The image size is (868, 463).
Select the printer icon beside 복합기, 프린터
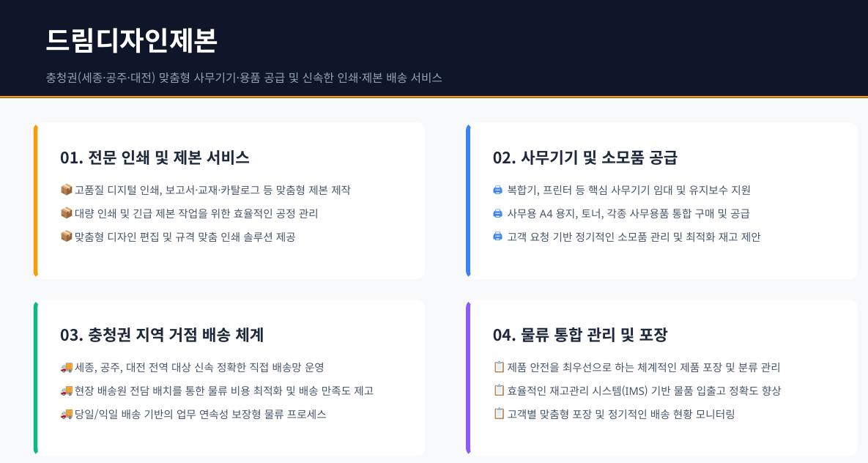[x=497, y=190]
